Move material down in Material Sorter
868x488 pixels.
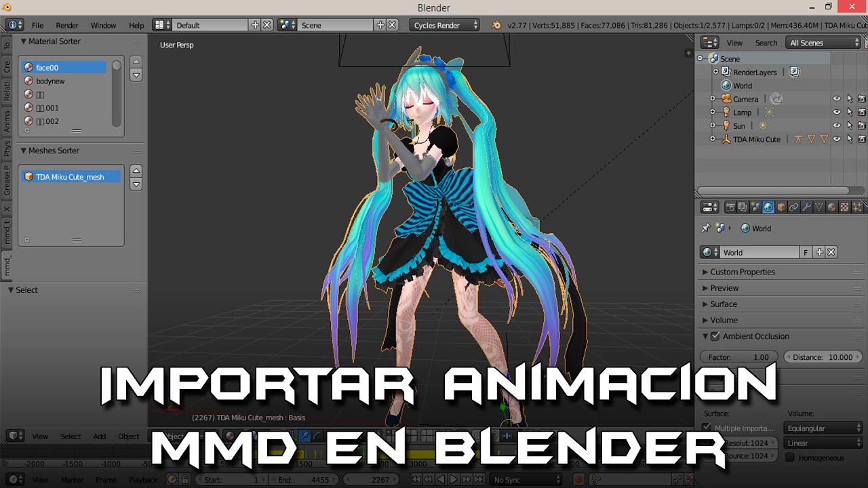click(136, 75)
